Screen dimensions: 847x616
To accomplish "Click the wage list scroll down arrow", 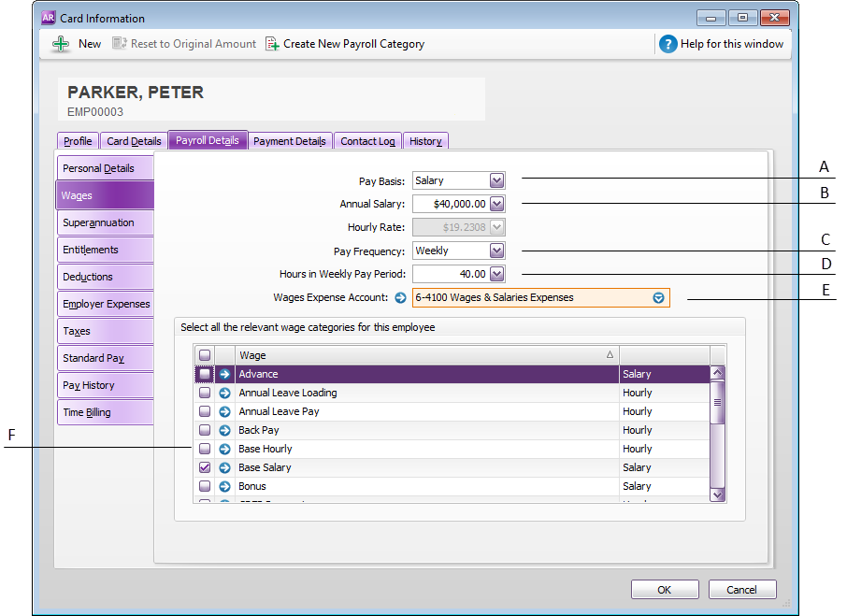I will [x=717, y=494].
